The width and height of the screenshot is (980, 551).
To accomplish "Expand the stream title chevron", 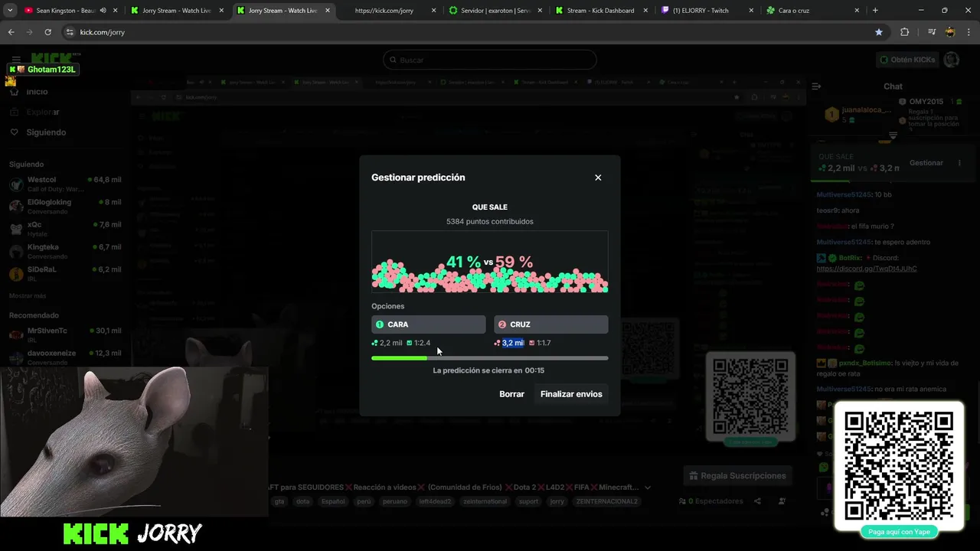I will pyautogui.click(x=648, y=487).
